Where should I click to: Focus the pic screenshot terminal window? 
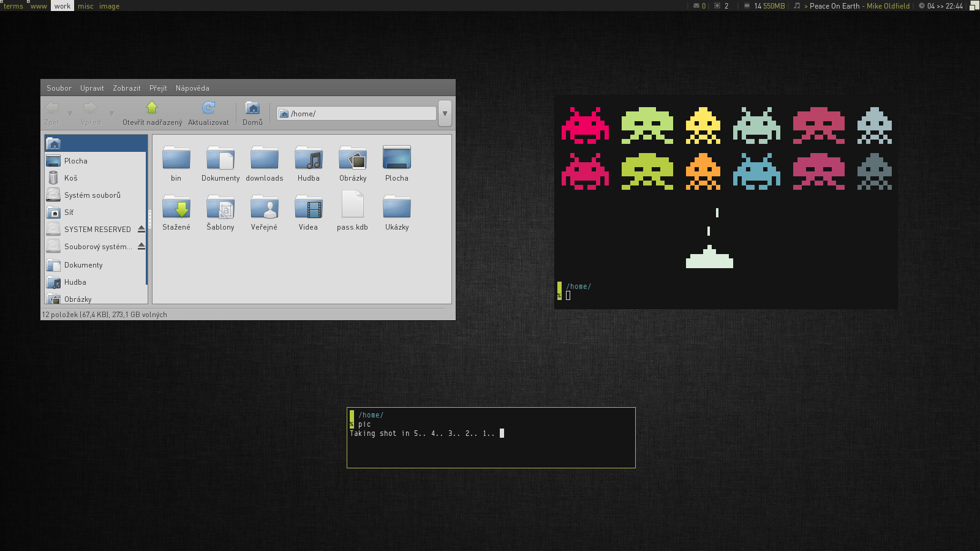pyautogui.click(x=491, y=438)
